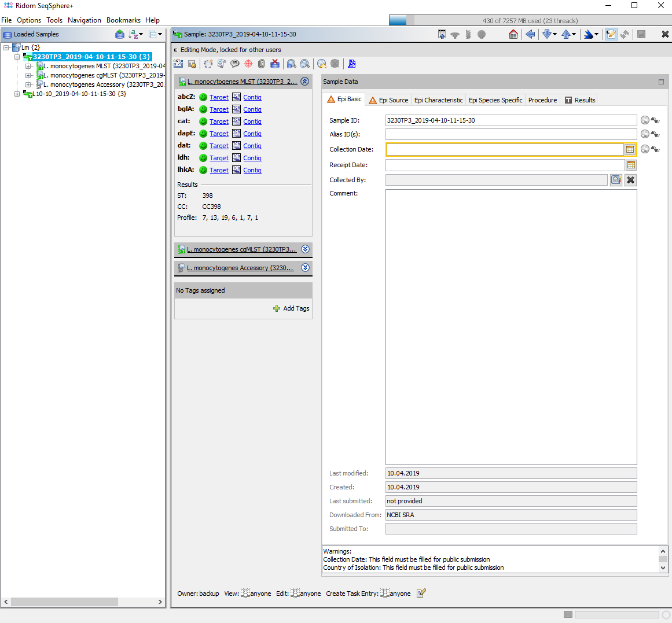Click the speech bubble comment icon
Screen dimensions: 672x623
(x=235, y=64)
